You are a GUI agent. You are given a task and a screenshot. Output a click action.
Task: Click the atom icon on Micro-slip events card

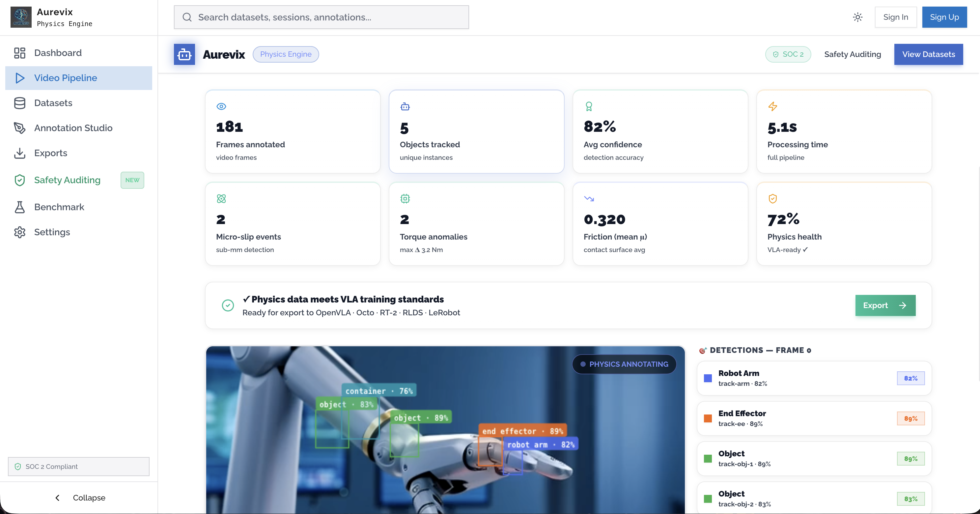(x=221, y=199)
